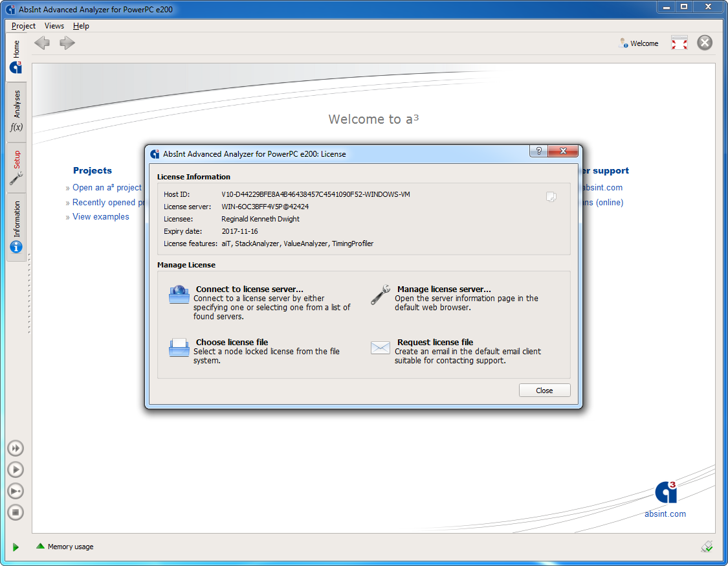Click the Close button in License dialog

pyautogui.click(x=544, y=391)
